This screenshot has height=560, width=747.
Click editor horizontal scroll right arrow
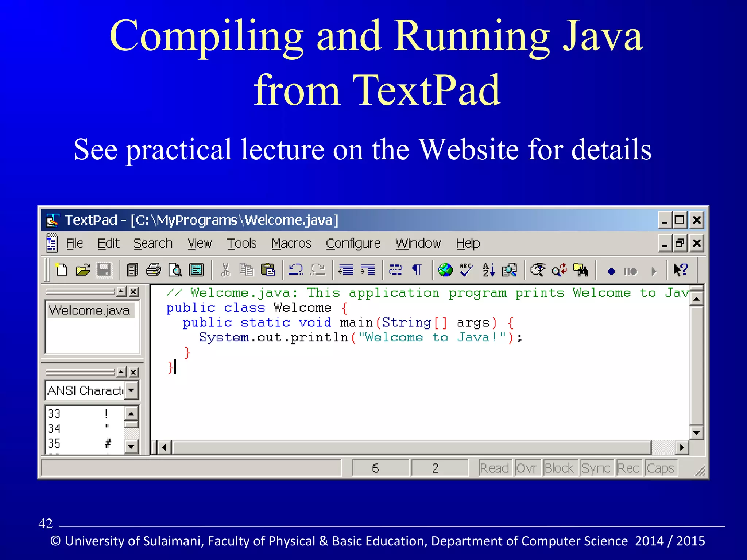tap(682, 447)
